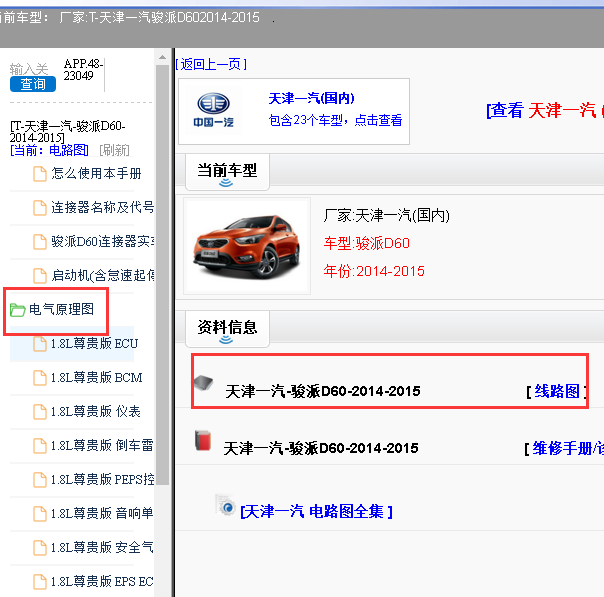This screenshot has height=597, width=604.
Task: Click the orange 骏派D60 car thumbnail
Action: 247,246
